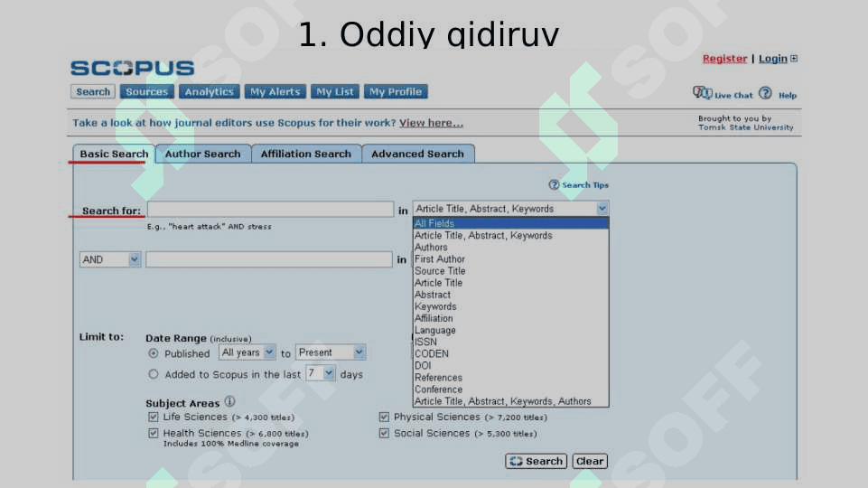Switch to Affiliation Search tab

[306, 154]
